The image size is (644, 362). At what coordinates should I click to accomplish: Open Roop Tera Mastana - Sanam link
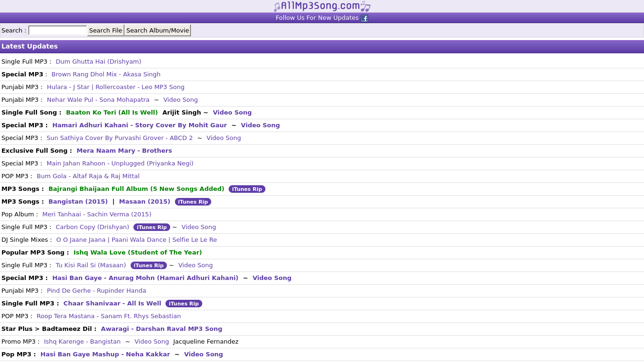point(109,316)
